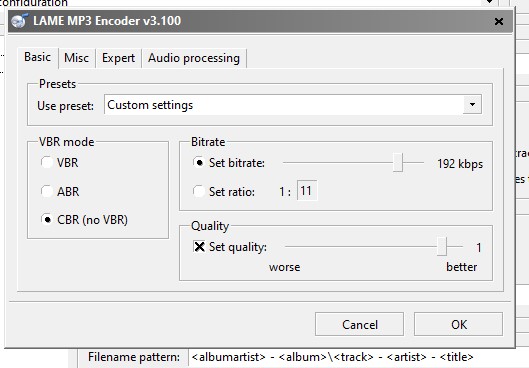529x368 pixels.
Task: Click the 192 kbps bitrate value
Action: pos(460,164)
